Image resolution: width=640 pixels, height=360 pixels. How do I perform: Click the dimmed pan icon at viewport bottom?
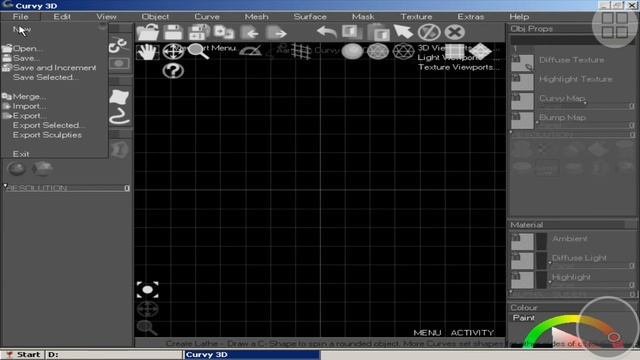[x=147, y=309]
